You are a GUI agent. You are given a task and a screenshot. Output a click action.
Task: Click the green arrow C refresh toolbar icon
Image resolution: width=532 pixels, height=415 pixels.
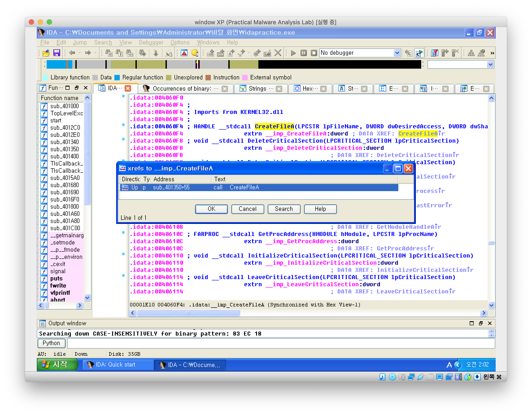(419, 53)
